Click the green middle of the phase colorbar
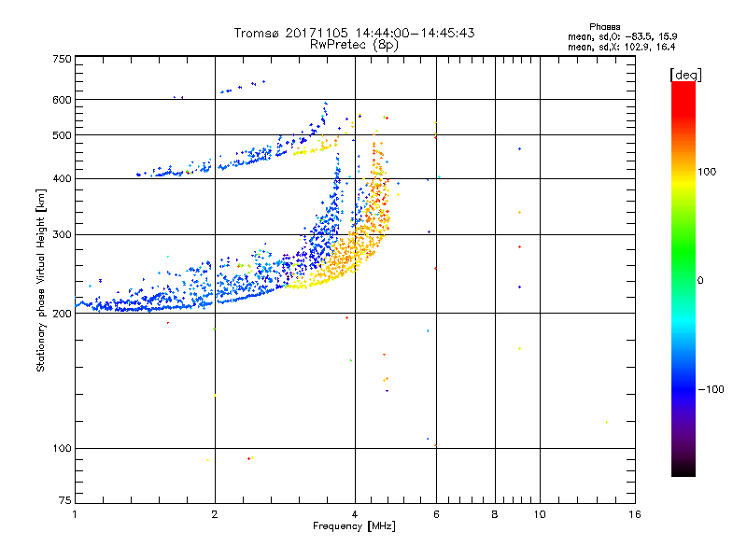 pos(684,252)
